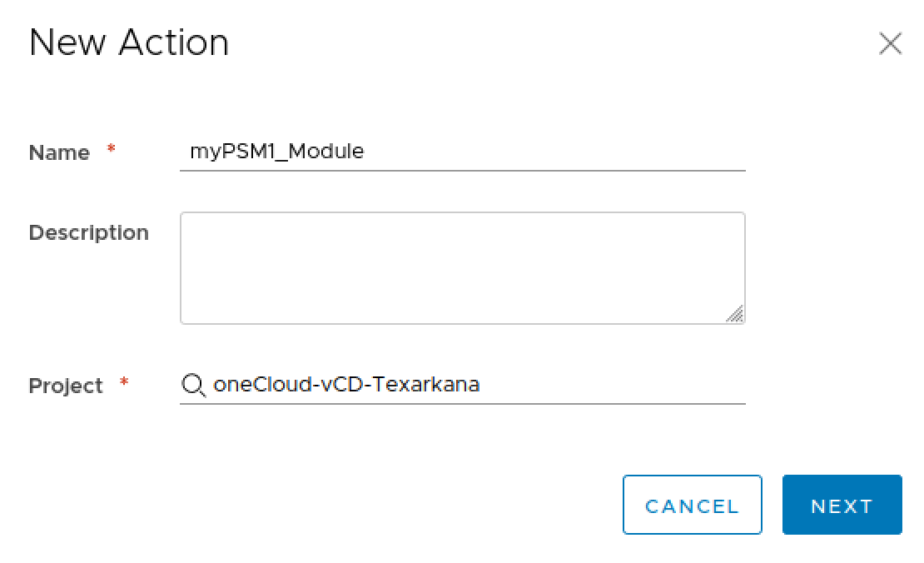Click the Project field label

click(x=66, y=386)
